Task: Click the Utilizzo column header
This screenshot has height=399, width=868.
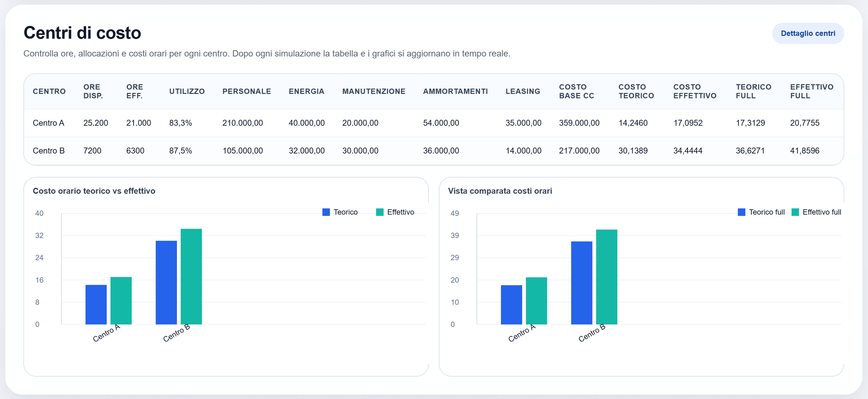Action: coord(187,91)
